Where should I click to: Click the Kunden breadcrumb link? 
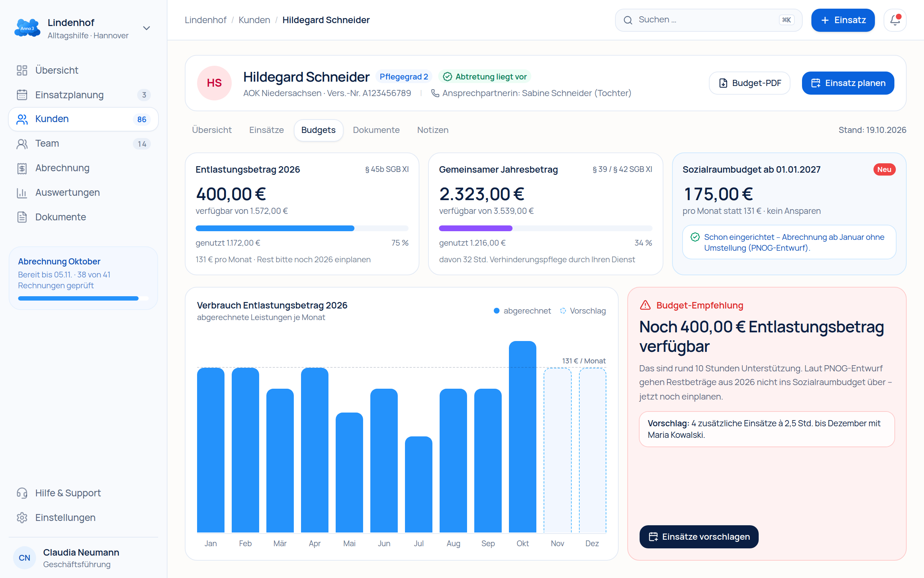point(254,20)
